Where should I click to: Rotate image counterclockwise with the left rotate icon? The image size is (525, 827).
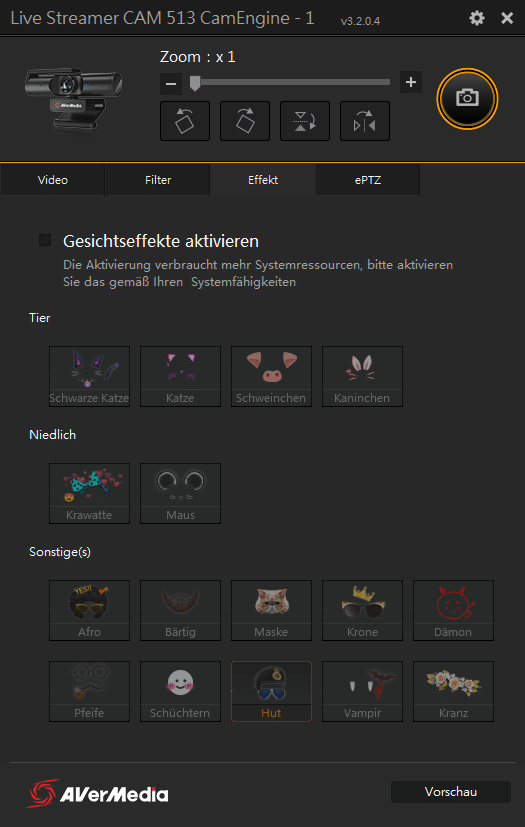tap(185, 121)
